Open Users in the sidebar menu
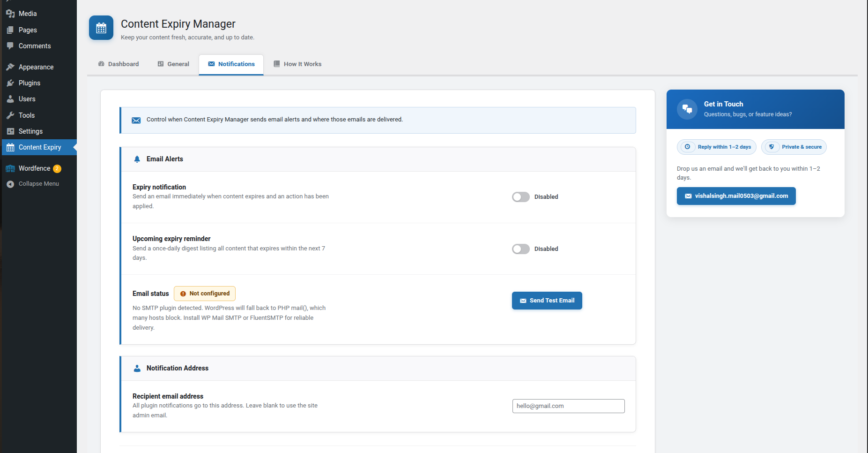This screenshot has width=868, height=453. coord(39,99)
